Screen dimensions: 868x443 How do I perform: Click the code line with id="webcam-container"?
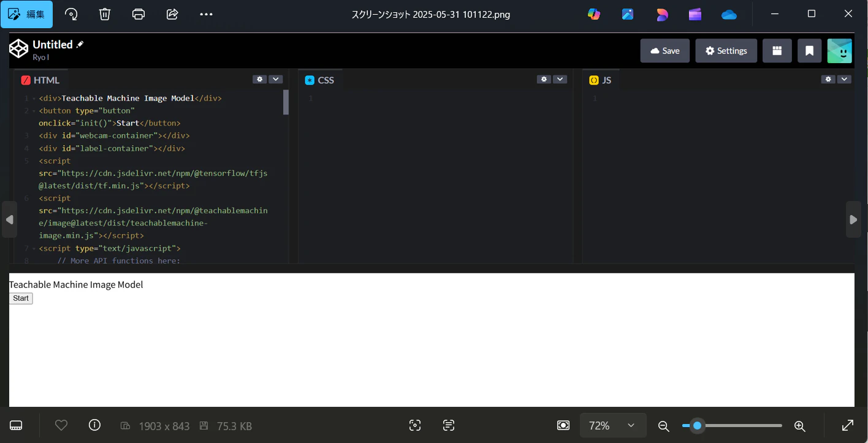[x=114, y=135]
